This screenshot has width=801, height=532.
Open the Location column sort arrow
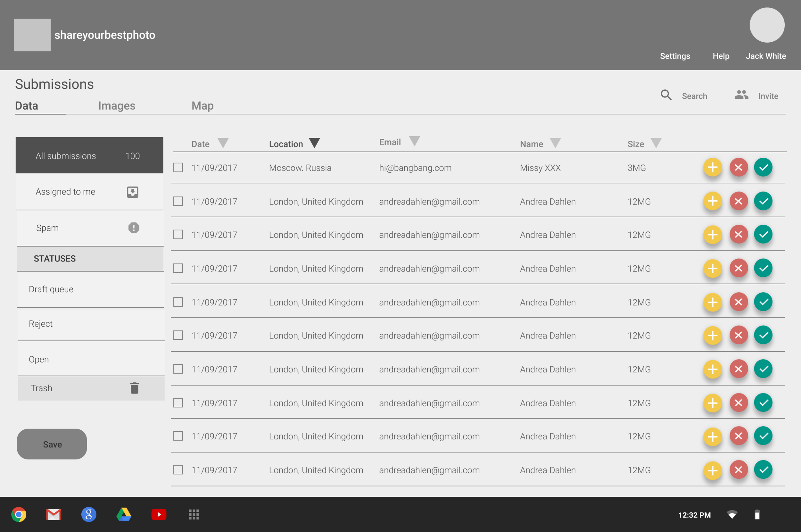(x=314, y=143)
